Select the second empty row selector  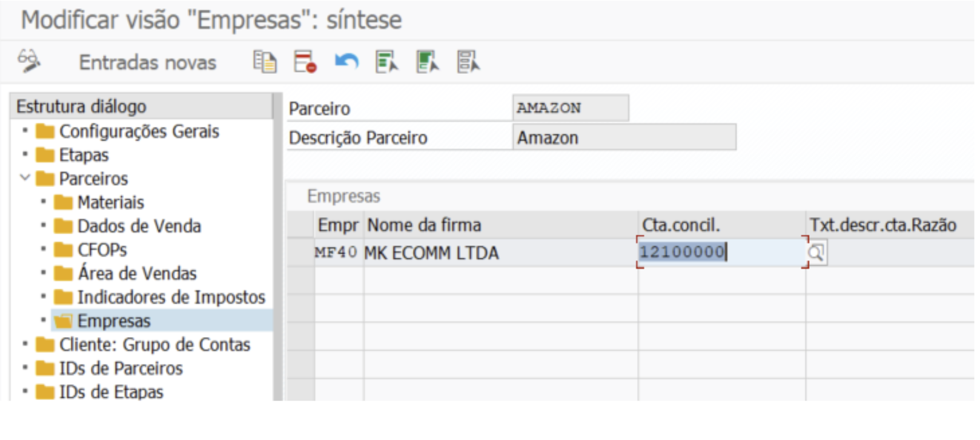pos(300,308)
